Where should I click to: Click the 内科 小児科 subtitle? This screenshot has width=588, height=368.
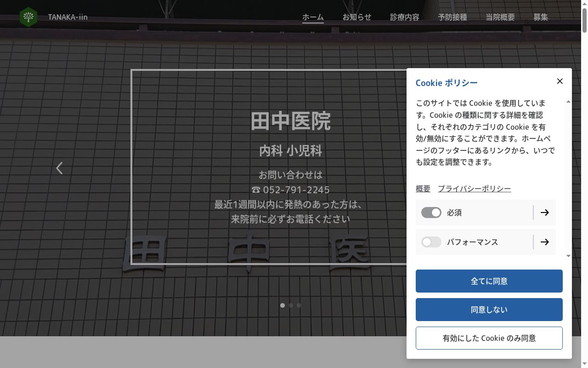[x=291, y=150]
